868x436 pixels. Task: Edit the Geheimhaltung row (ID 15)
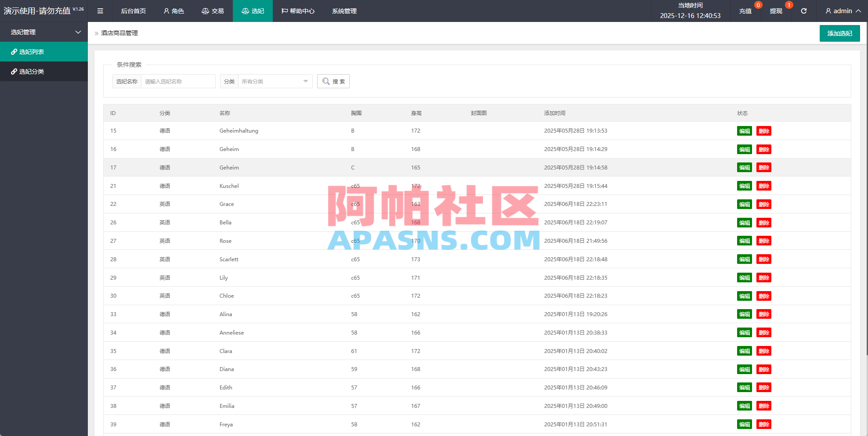745,131
